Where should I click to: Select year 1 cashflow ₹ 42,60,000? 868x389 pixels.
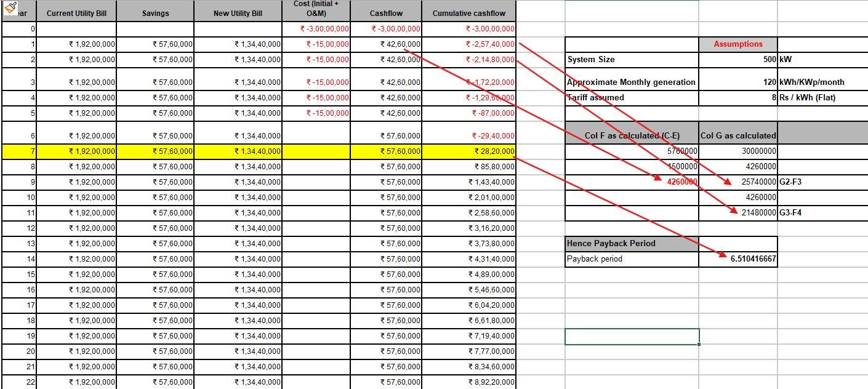(386, 44)
